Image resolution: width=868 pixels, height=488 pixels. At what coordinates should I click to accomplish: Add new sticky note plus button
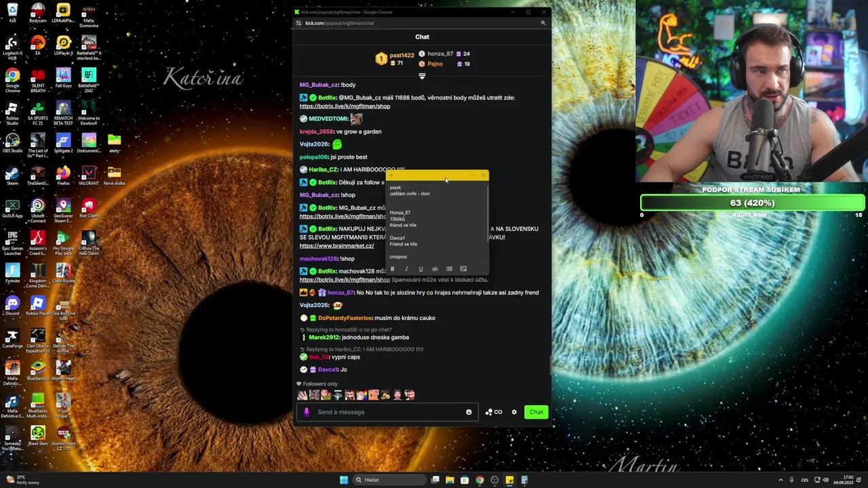coord(391,176)
